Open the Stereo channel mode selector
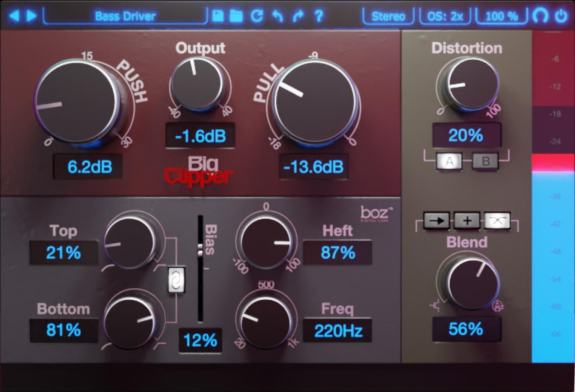This screenshot has width=575, height=392. click(388, 16)
